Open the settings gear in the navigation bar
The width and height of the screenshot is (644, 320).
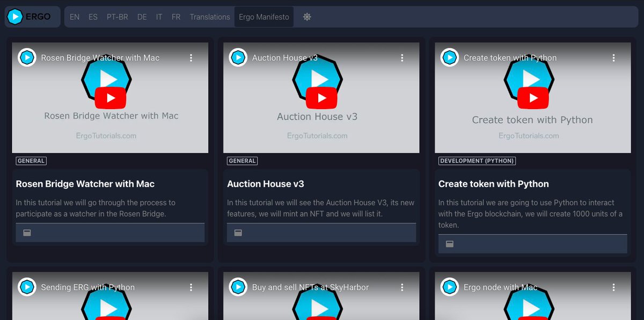(306, 17)
